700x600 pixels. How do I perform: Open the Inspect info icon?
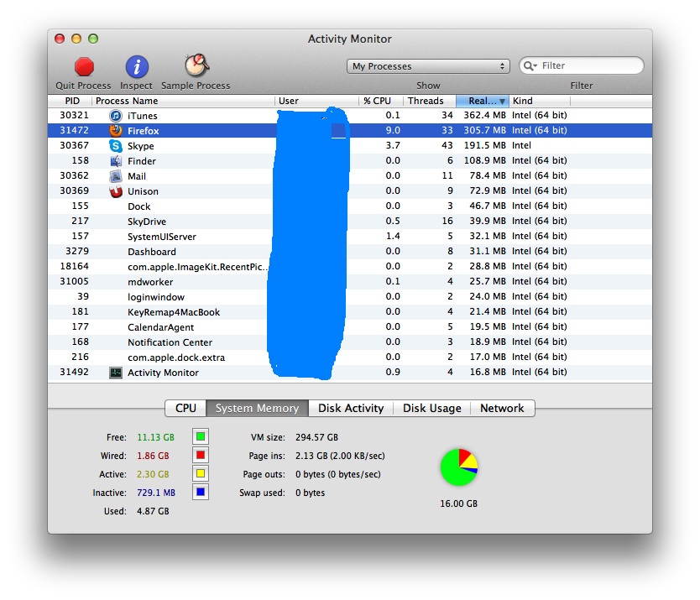tap(137, 66)
